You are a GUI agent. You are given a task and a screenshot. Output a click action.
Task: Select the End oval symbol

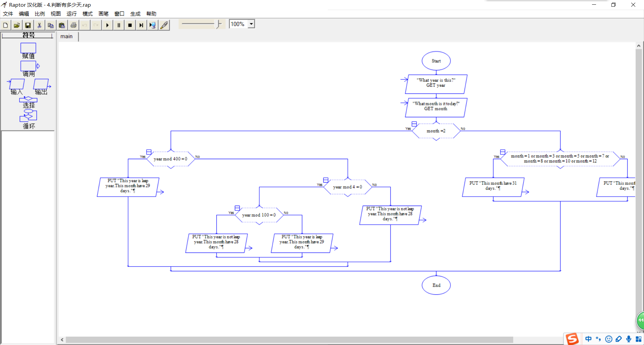pos(436,285)
